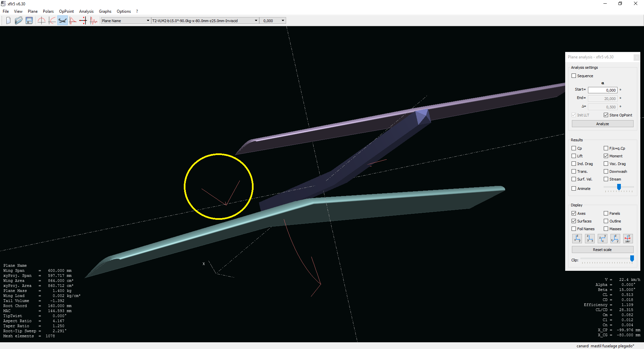This screenshot has height=349, width=644.
Task: Save the project with the floppy disk icon
Action: click(29, 21)
